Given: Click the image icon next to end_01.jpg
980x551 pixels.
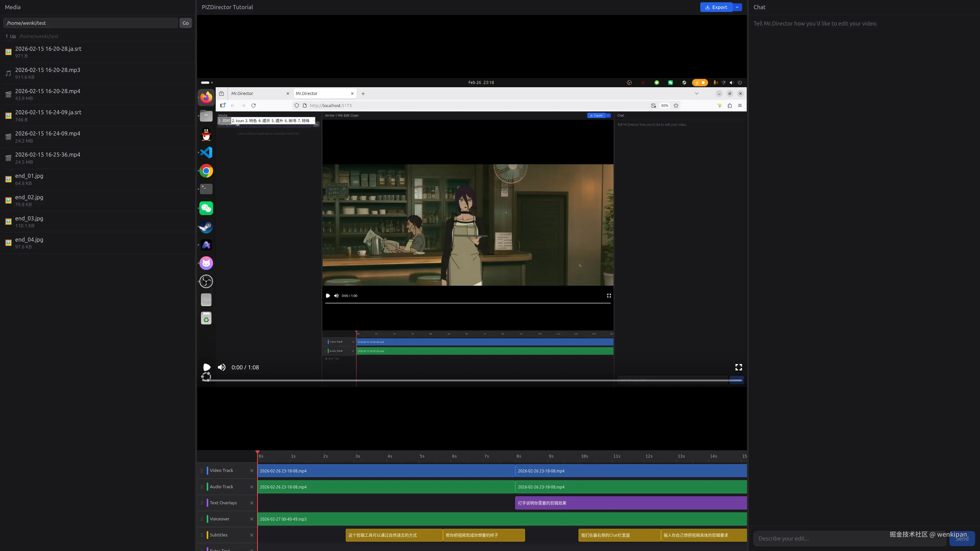Looking at the screenshot, I should click(x=8, y=179).
